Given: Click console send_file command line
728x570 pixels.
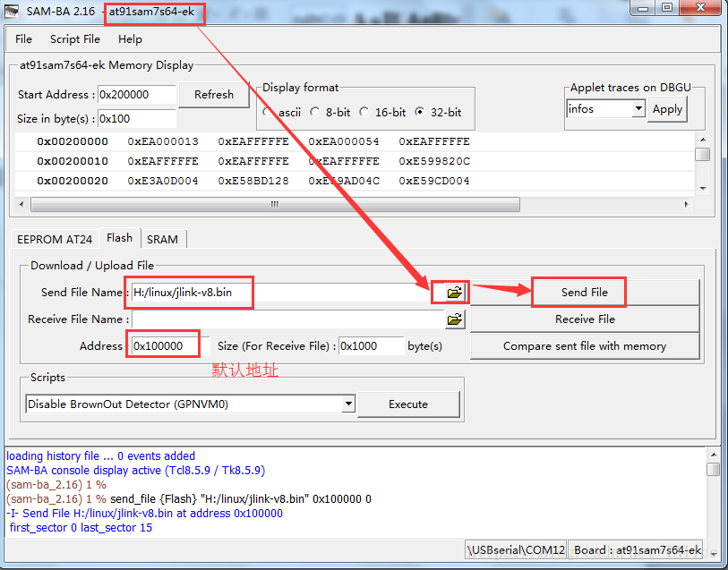Looking at the screenshot, I should point(189,499).
